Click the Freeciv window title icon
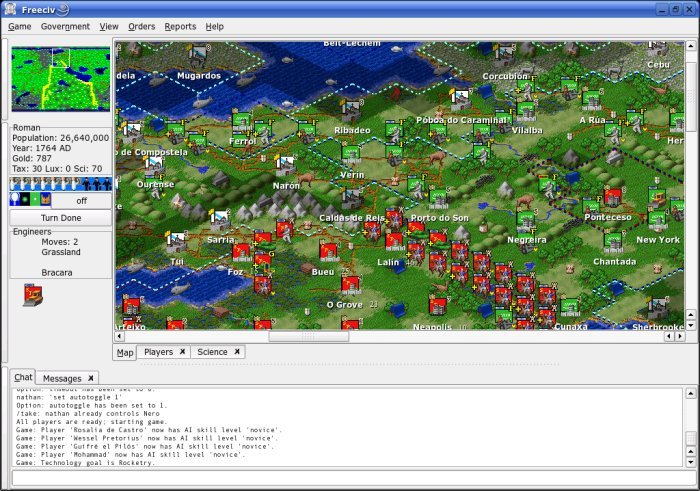 10,8
